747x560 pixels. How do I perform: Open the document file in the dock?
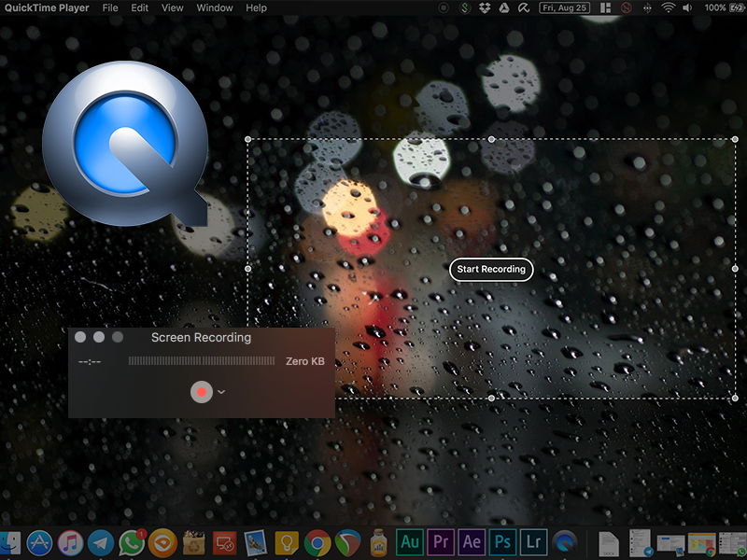[x=609, y=543]
